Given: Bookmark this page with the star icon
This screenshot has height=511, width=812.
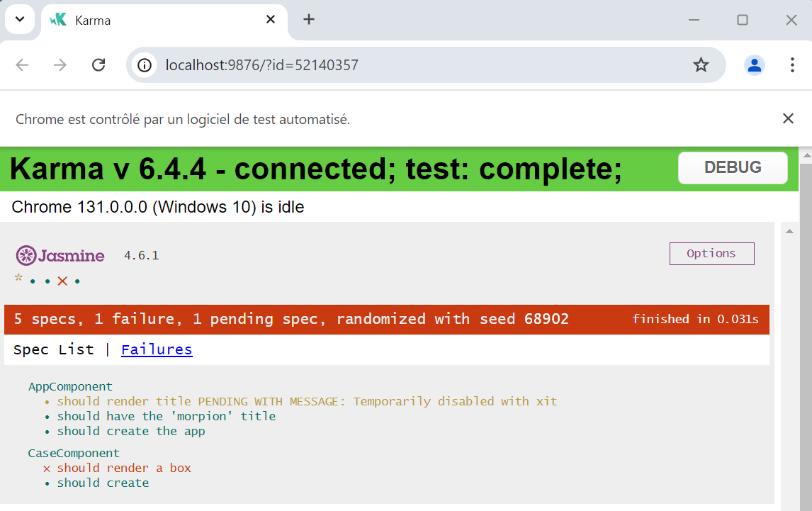Looking at the screenshot, I should tap(701, 64).
